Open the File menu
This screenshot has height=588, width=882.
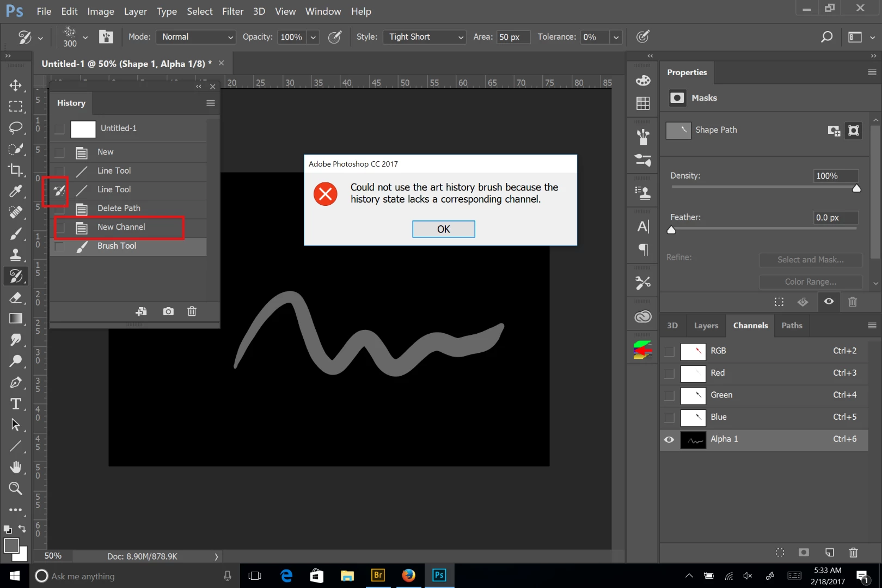click(44, 11)
